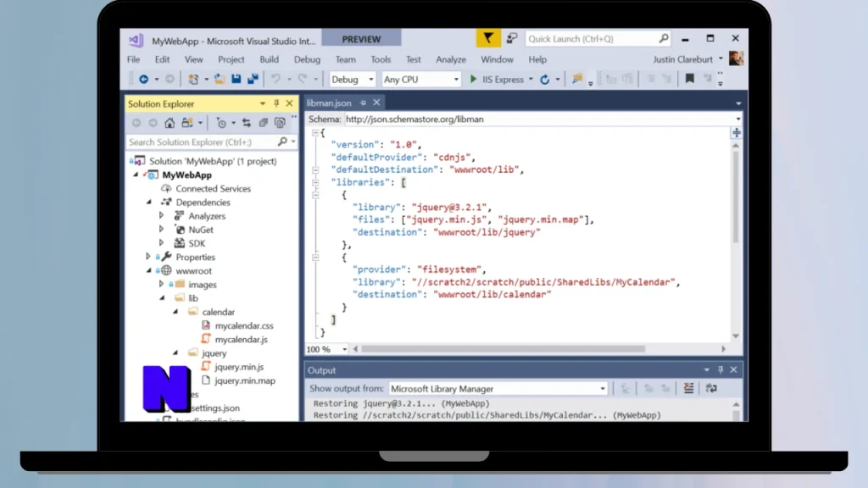Screen dimensions: 868x488
Task: Close the Solution Explorer panel
Action: (289, 103)
